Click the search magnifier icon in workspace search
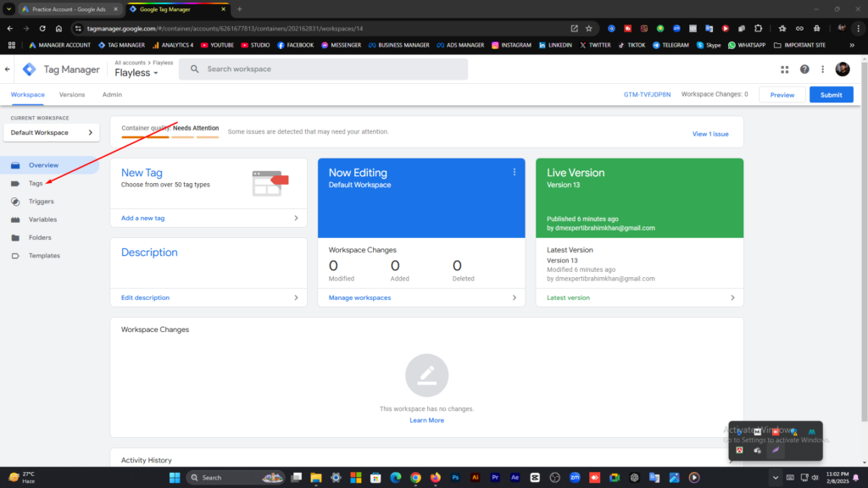 tap(194, 69)
